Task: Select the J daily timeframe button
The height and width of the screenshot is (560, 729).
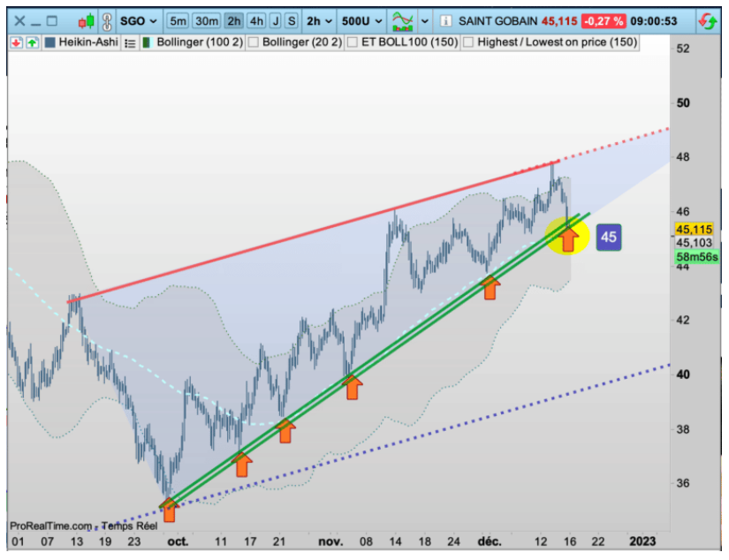Action: click(x=276, y=21)
